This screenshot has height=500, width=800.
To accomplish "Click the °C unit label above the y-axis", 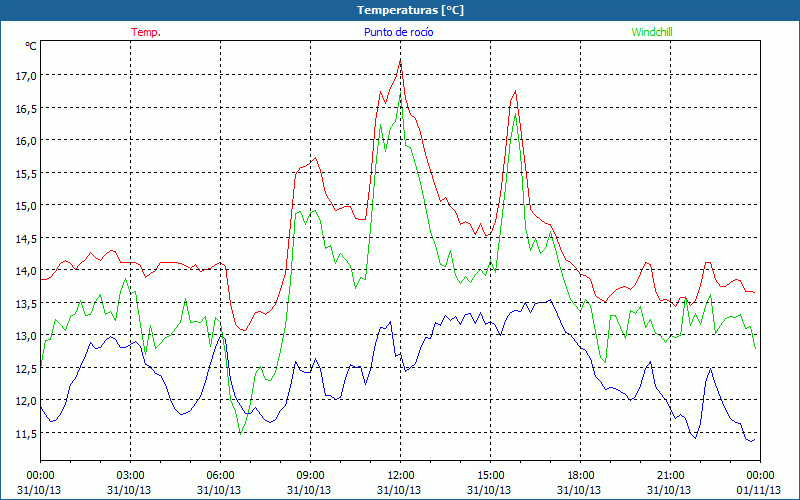I will (30, 46).
